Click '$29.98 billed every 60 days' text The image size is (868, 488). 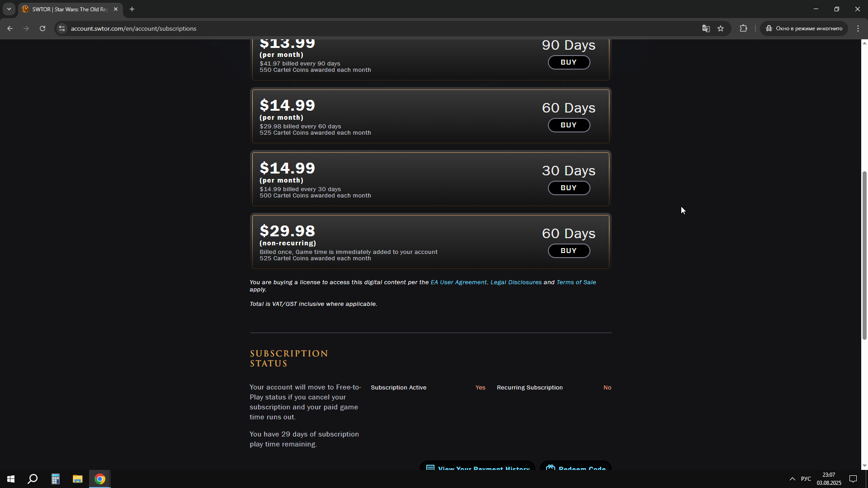pyautogui.click(x=300, y=127)
